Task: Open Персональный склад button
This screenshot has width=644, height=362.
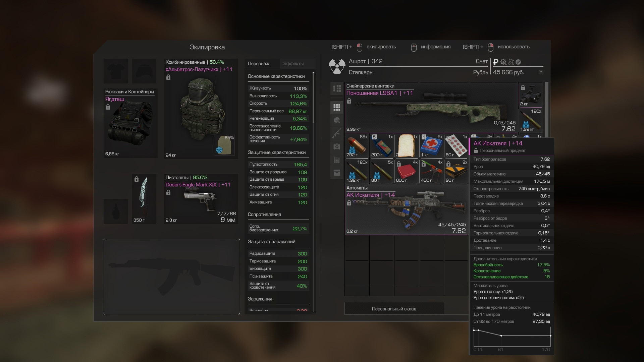Action: coord(394,309)
